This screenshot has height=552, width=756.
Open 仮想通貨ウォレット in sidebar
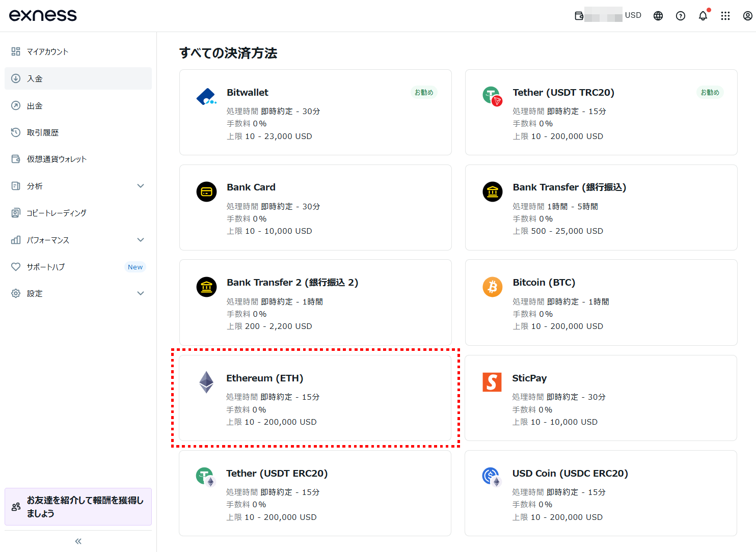(x=78, y=159)
